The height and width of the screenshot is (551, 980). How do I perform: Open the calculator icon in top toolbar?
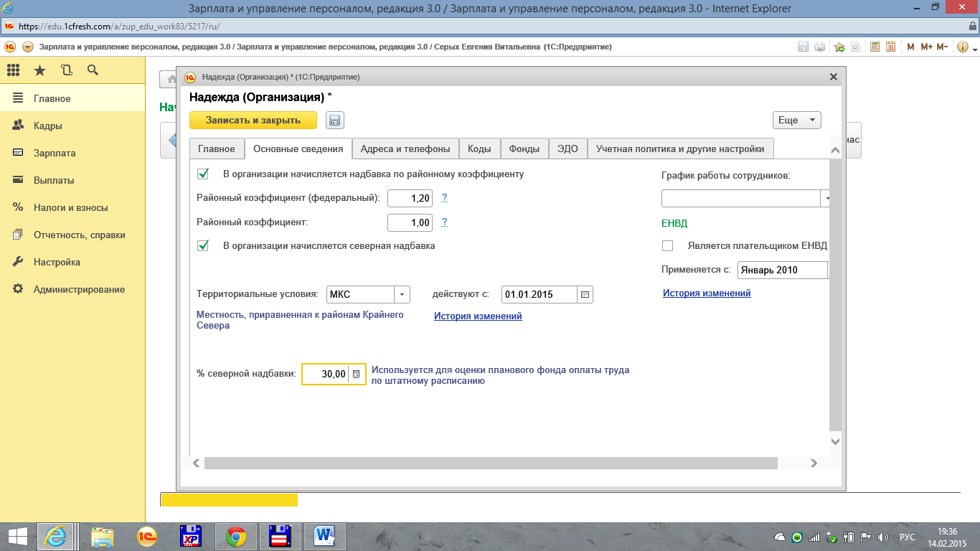pos(875,47)
